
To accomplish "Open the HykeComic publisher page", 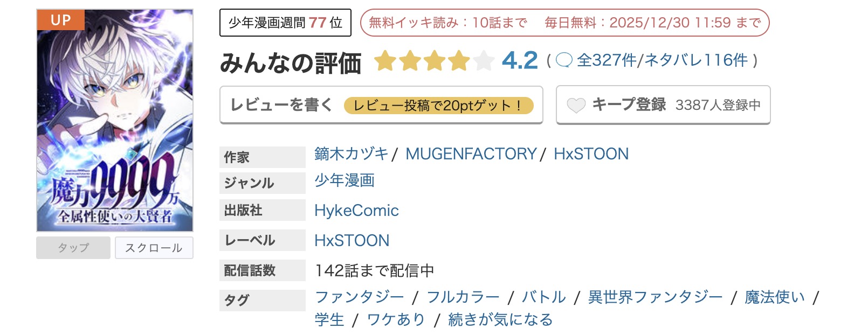I will coord(355,210).
